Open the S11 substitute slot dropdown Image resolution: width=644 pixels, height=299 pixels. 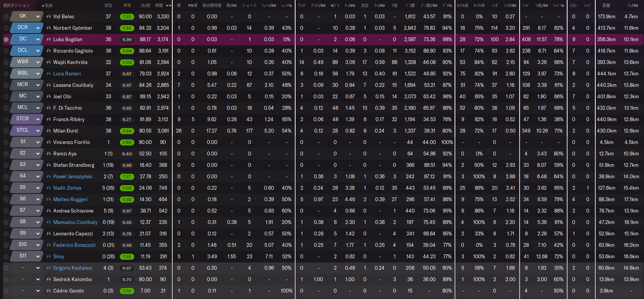[x=38, y=257]
